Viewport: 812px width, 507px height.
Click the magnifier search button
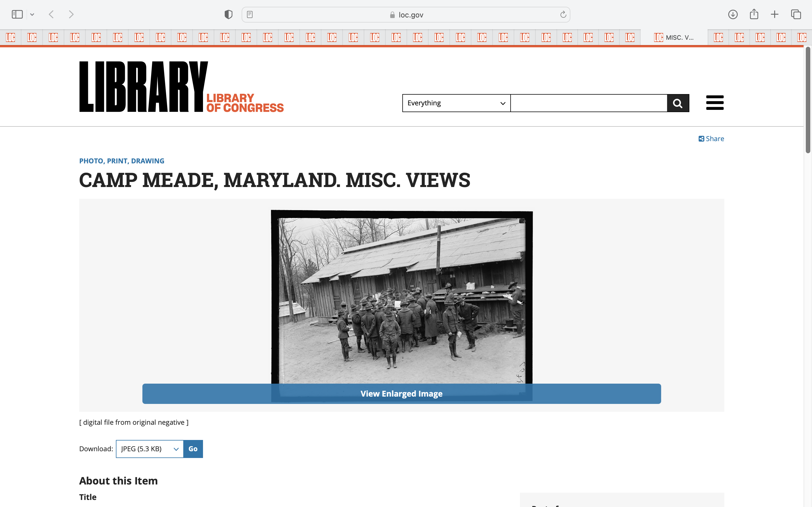tap(678, 103)
